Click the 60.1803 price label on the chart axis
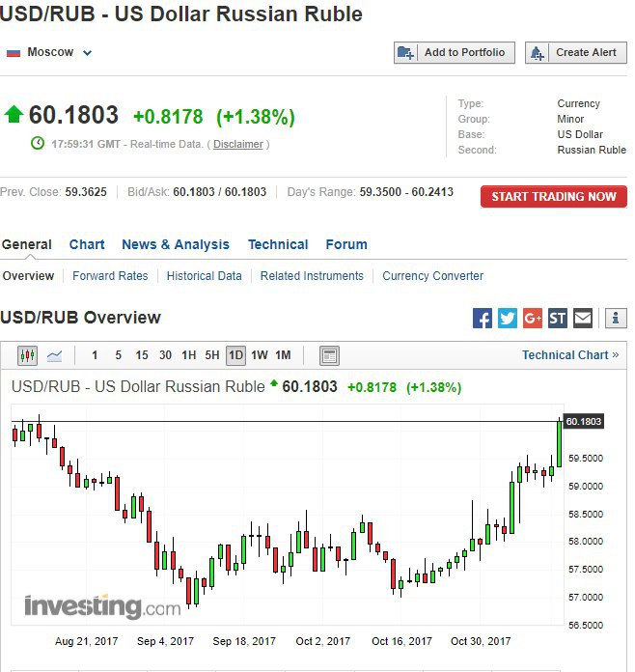 [583, 421]
